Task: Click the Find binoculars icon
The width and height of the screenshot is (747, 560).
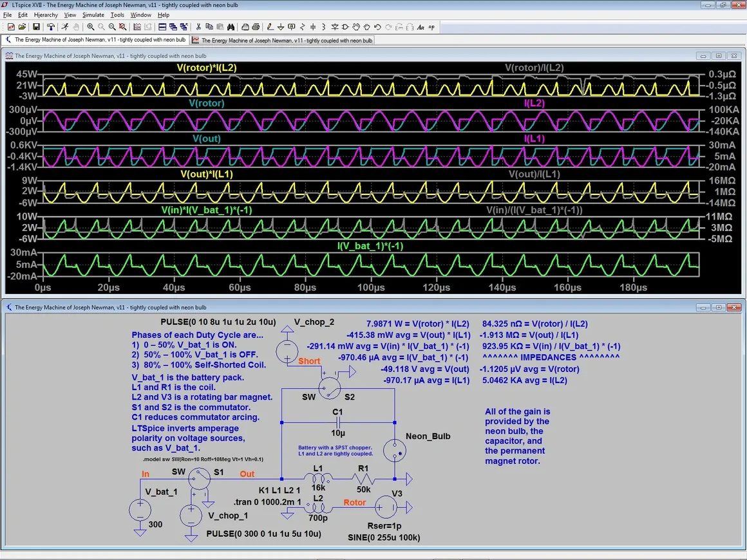Action: (x=231, y=27)
